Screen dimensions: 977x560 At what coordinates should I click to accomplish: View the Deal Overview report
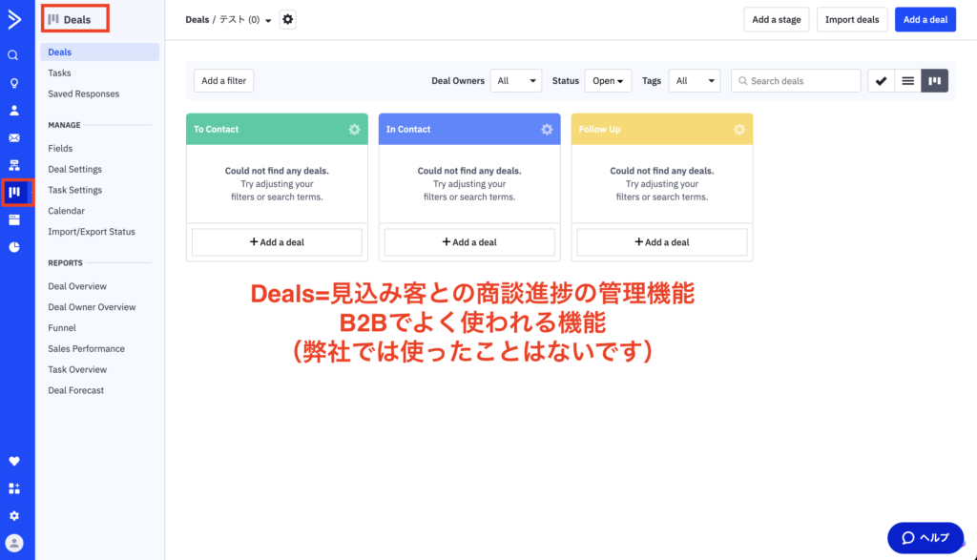click(77, 286)
